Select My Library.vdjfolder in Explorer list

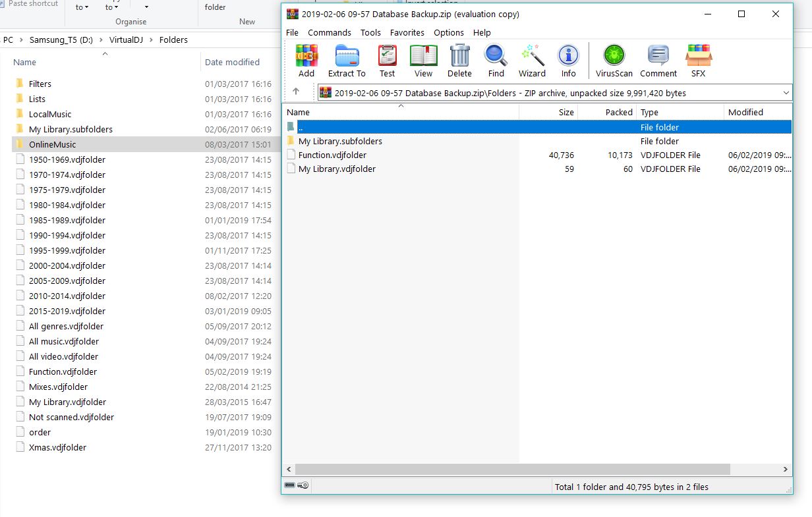tap(67, 402)
